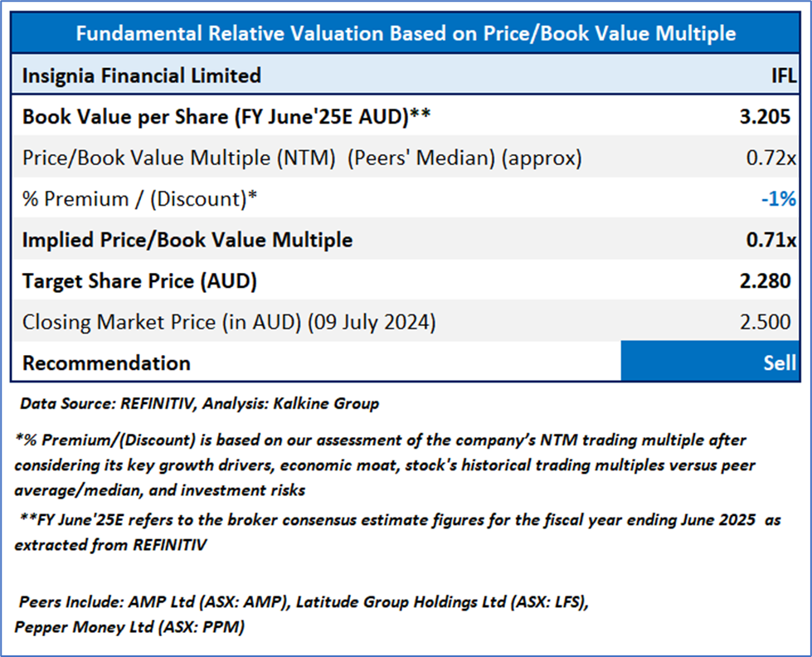
Task: Click the 'IFL' ticker cell
Action: tap(784, 75)
